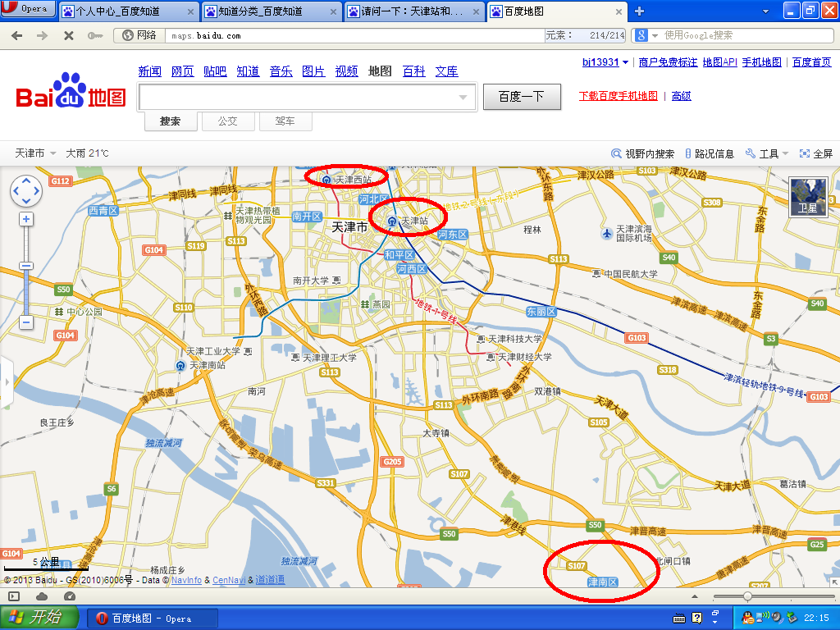This screenshot has width=840, height=630.
Task: Select the 驾车 tab
Action: coord(285,121)
